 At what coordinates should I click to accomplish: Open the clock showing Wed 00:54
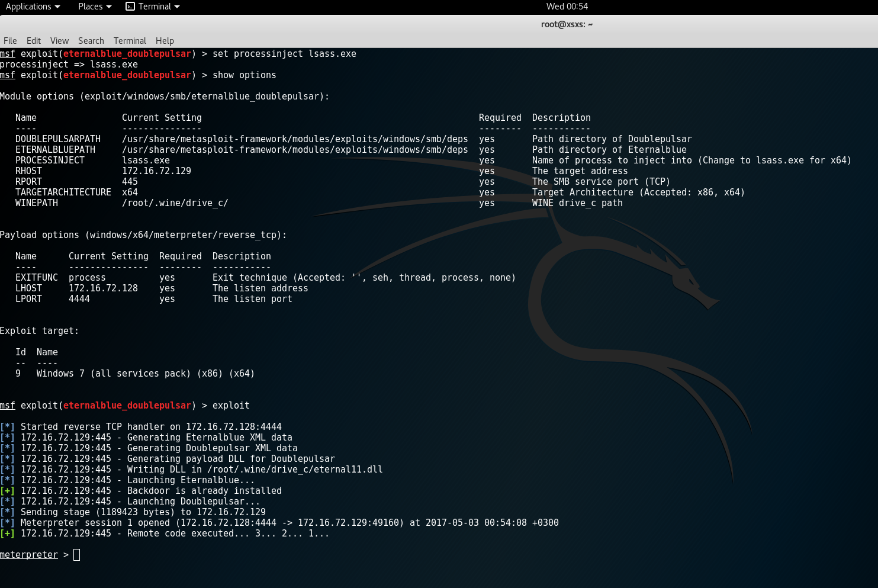click(x=567, y=7)
